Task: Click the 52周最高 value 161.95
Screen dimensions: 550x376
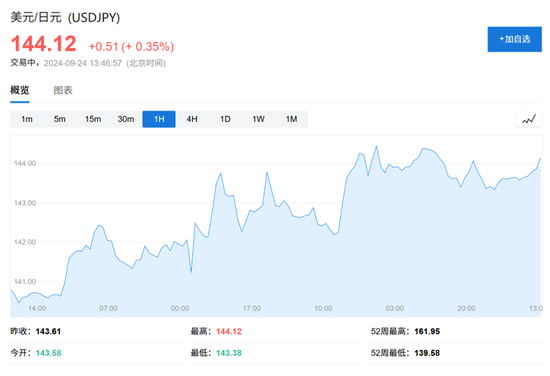Action: tap(427, 331)
